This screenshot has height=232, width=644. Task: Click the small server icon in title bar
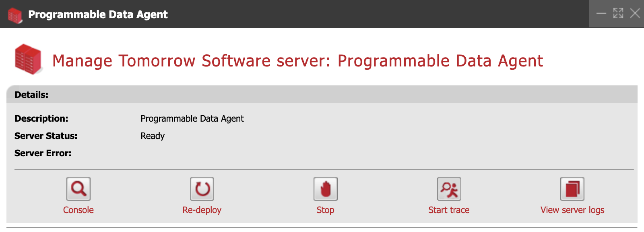pyautogui.click(x=15, y=15)
